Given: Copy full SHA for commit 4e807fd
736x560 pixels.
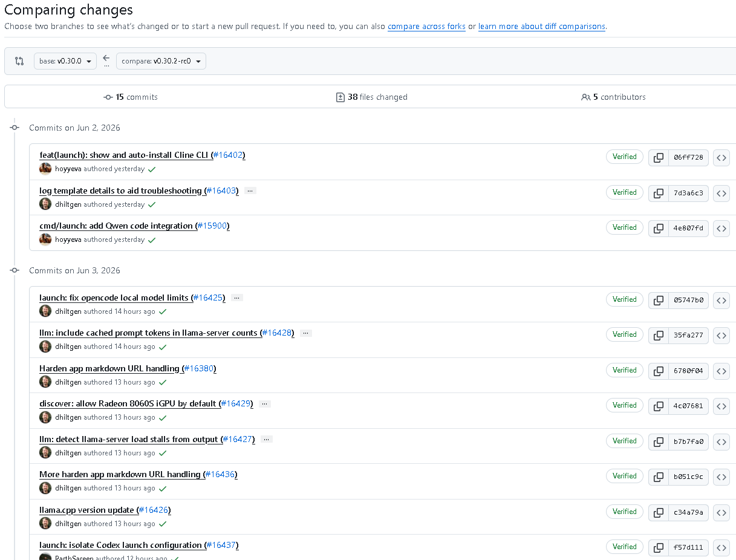Looking at the screenshot, I should click(659, 228).
